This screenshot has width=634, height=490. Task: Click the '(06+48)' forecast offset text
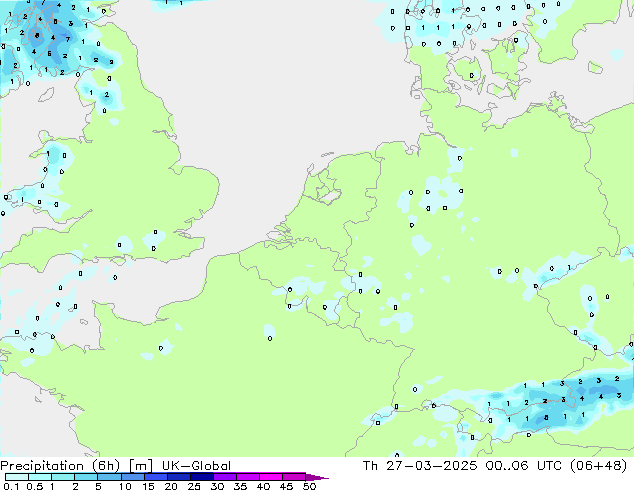598,466
